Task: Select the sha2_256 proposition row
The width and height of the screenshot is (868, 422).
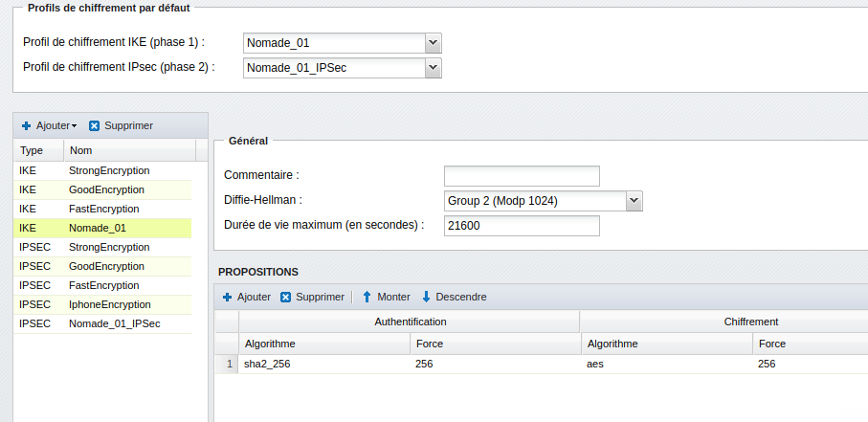Action: [325, 365]
